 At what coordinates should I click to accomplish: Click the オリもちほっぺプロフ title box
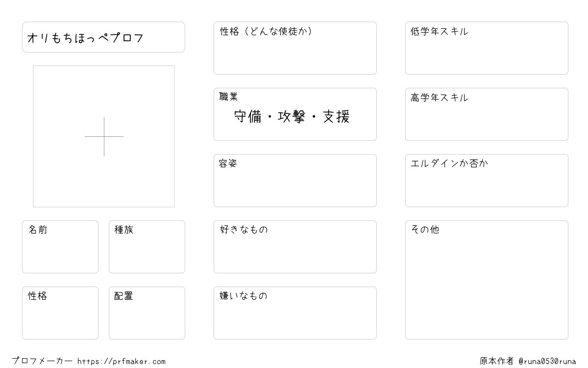103,37
